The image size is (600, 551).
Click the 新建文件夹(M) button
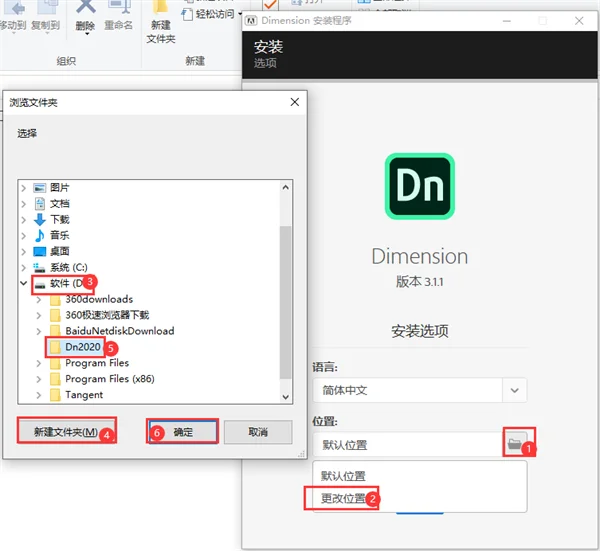coord(66,432)
